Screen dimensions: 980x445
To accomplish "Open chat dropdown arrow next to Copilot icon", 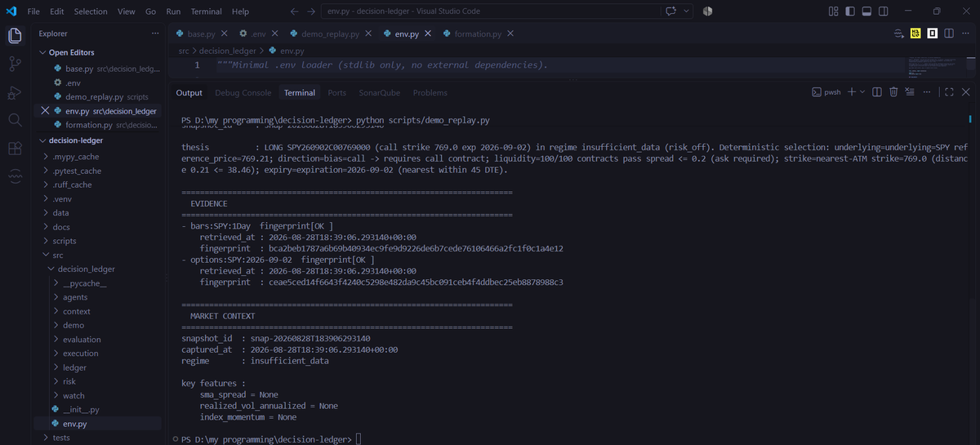I will pos(686,11).
